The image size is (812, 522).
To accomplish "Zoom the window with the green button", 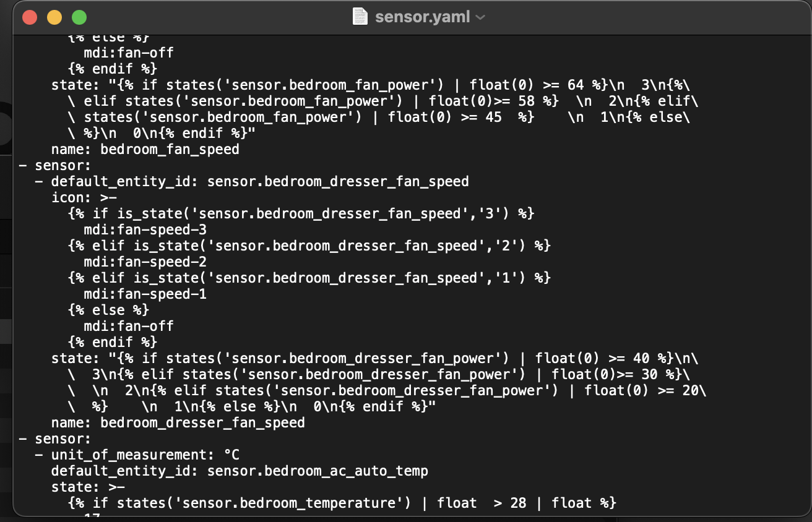I will click(x=79, y=17).
